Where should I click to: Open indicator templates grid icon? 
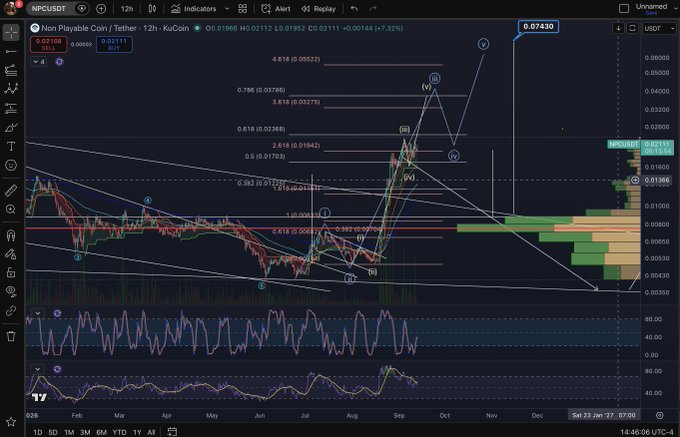click(243, 9)
